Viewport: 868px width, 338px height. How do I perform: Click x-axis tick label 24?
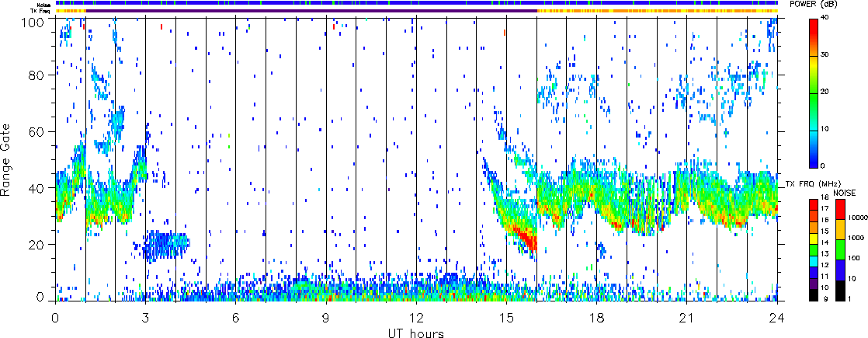[x=777, y=318]
